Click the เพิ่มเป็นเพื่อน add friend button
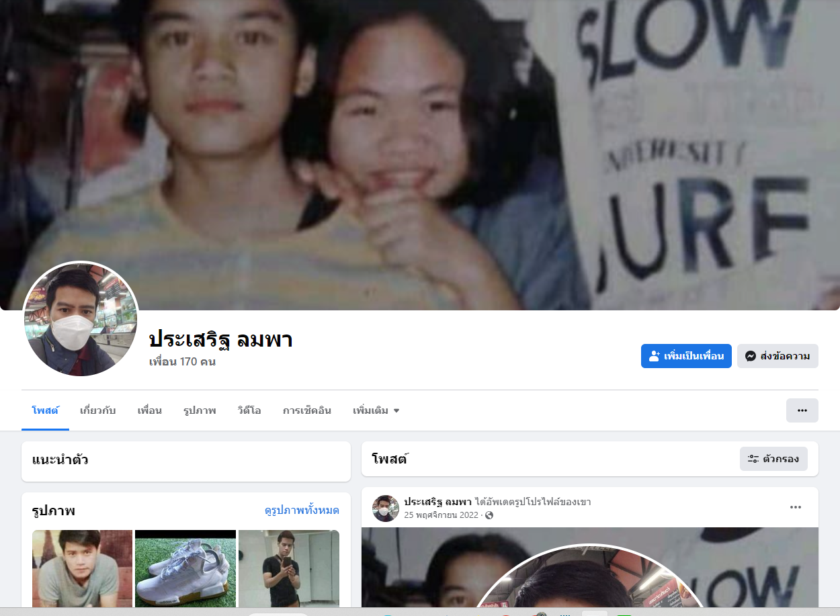This screenshot has height=616, width=840. 686,356
